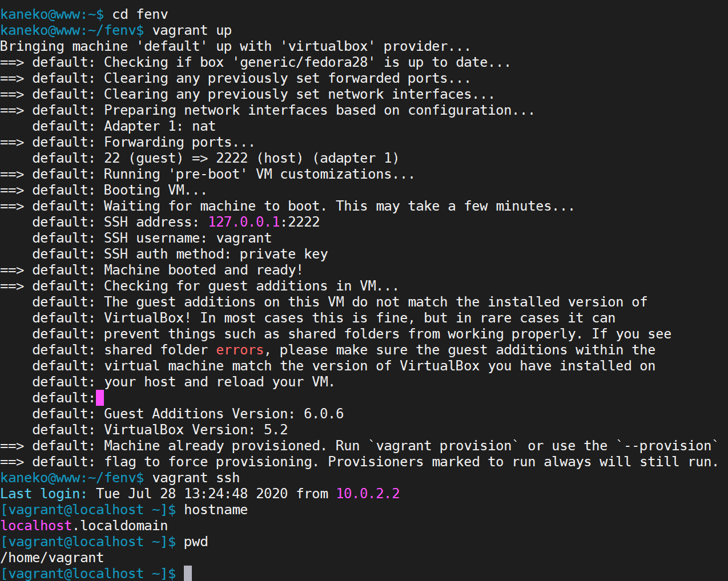This screenshot has width=728, height=581.
Task: Click the 'cd fenv' command on first line
Action: pos(140,14)
